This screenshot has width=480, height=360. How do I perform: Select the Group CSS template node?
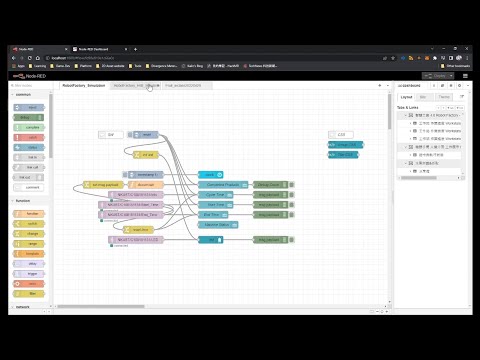coord(346,145)
